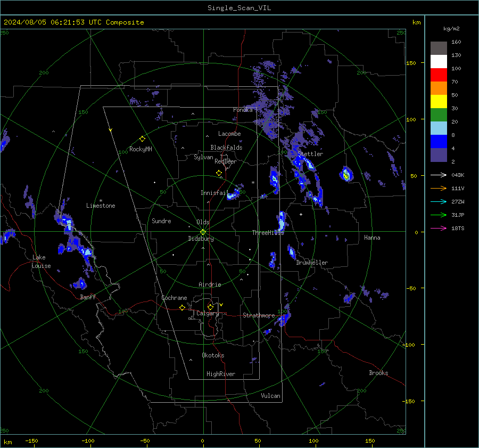Click the magenta 18TS arrow icon
The width and height of the screenshot is (479, 448).
pos(439,228)
